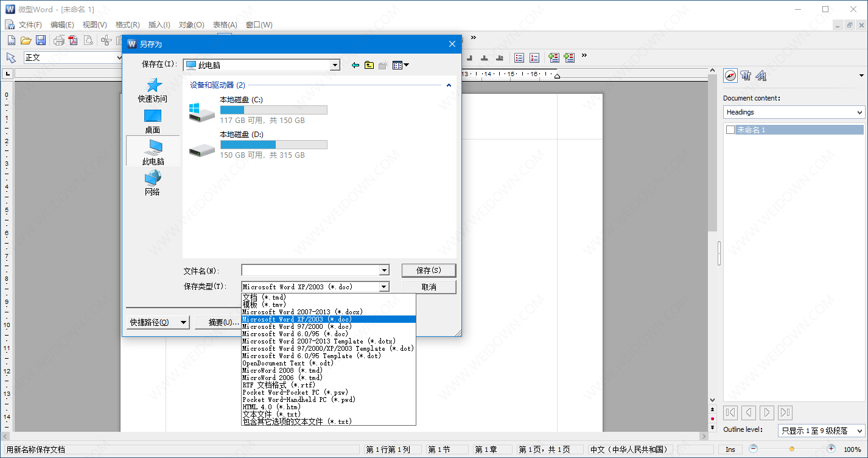868x458 pixels.
Task: Click the 网络 network shortcut
Action: coord(153,183)
